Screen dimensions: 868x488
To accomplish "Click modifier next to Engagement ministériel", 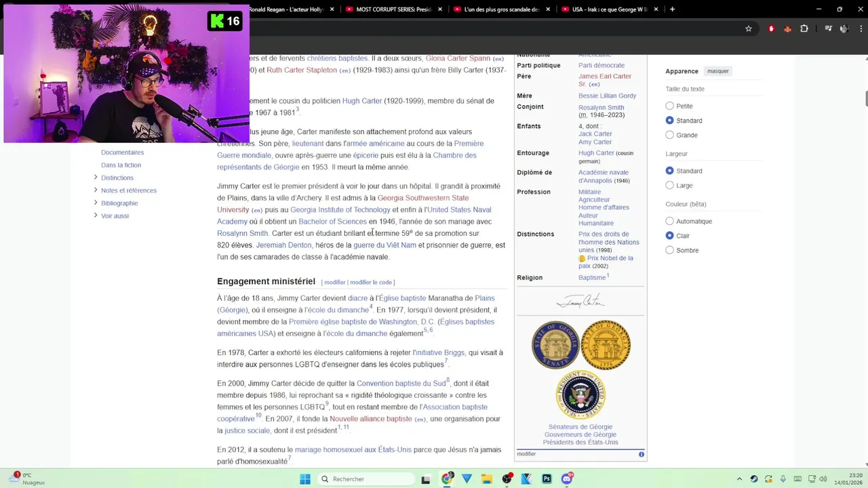I will pyautogui.click(x=335, y=282).
